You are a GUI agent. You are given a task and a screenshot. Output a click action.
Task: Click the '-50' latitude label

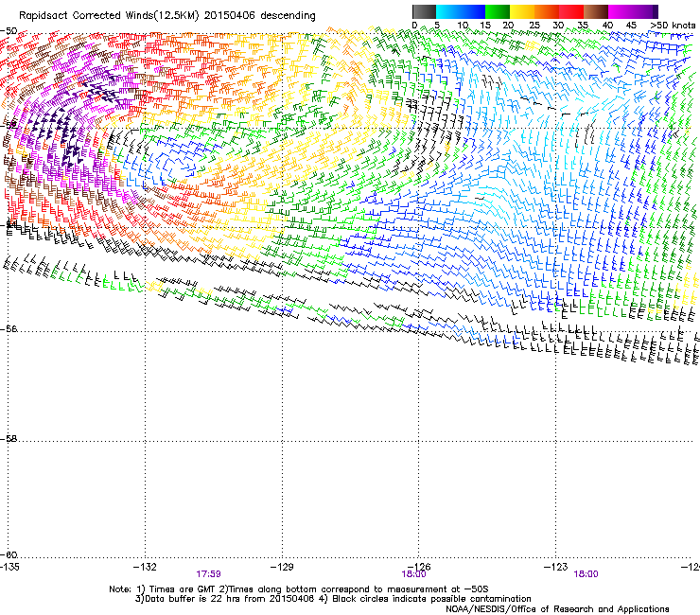pyautogui.click(x=9, y=31)
